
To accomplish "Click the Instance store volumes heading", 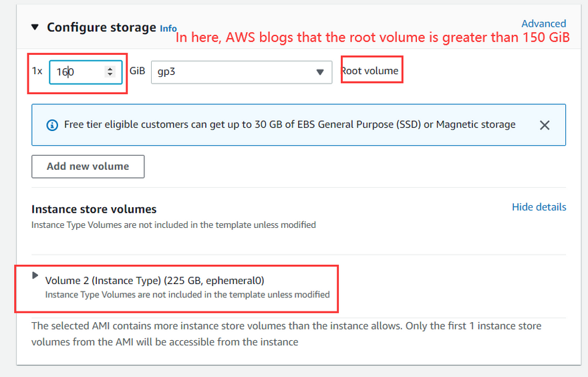I will (x=94, y=209).
